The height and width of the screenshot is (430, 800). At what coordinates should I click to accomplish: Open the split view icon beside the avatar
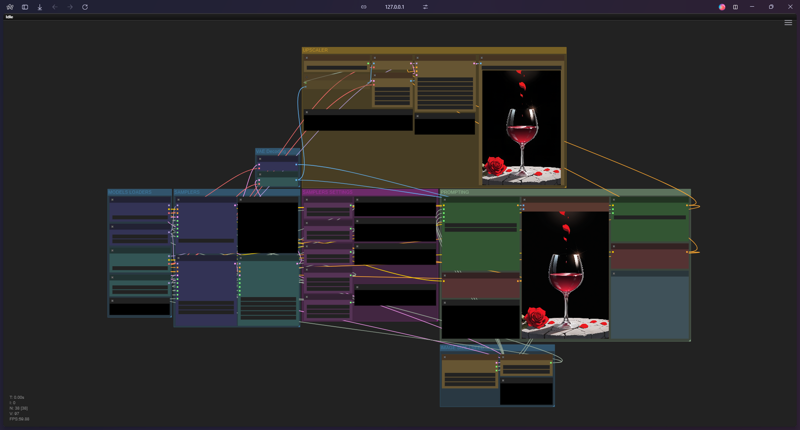[735, 7]
